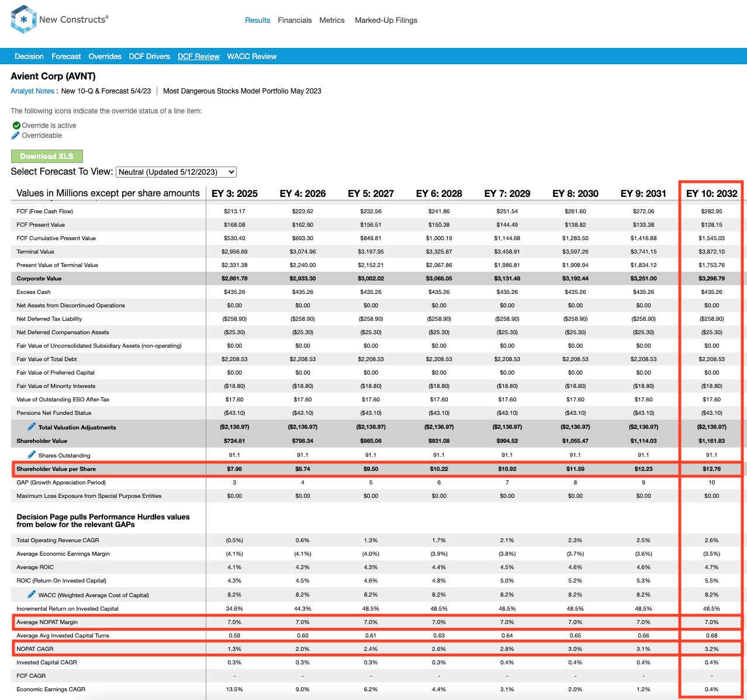
Task: Click pencil icon beside Total Valuation Adjustments
Action: click(32, 427)
